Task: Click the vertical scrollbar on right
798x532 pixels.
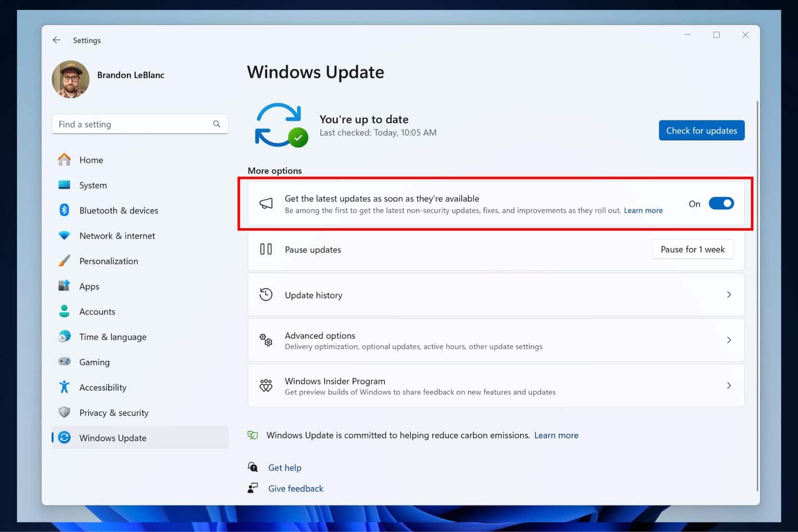Action: (x=757, y=296)
